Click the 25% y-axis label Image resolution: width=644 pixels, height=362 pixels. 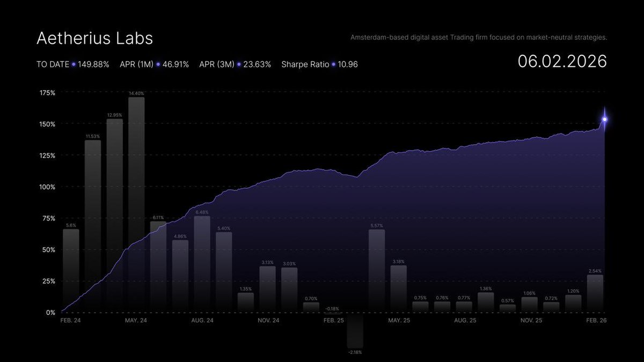pos(49,281)
